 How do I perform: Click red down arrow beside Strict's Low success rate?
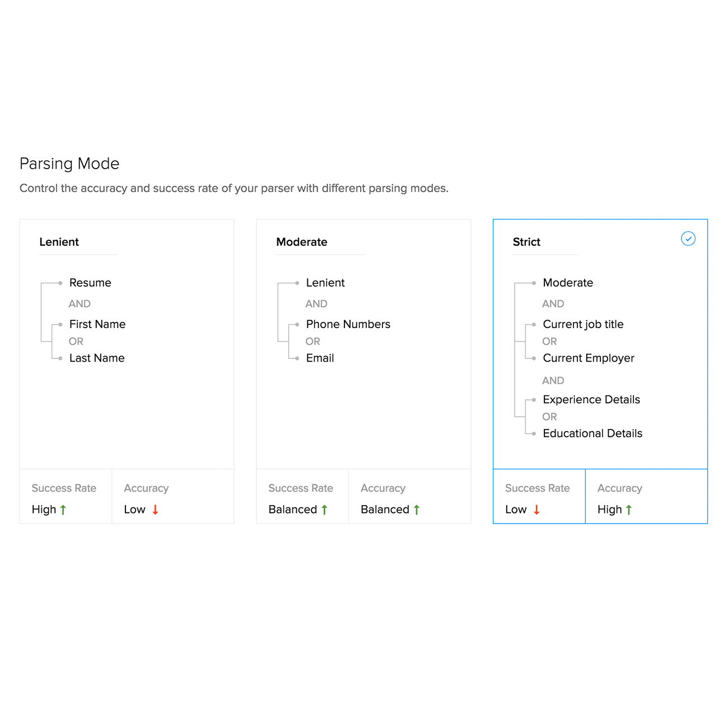coord(536,510)
